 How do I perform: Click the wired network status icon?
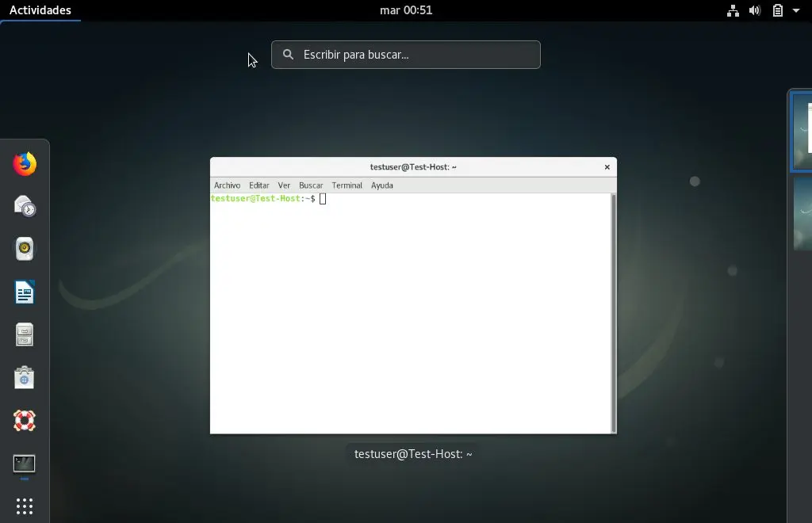coord(733,10)
